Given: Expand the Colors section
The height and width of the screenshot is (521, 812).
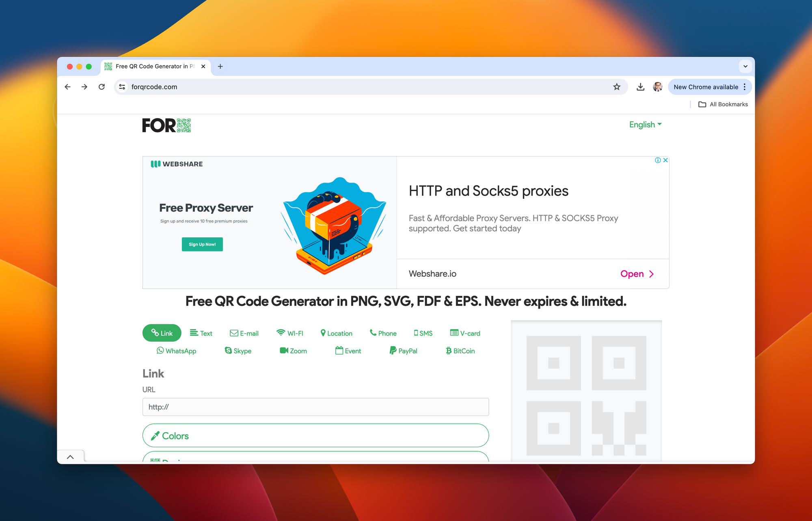Looking at the screenshot, I should [x=315, y=435].
